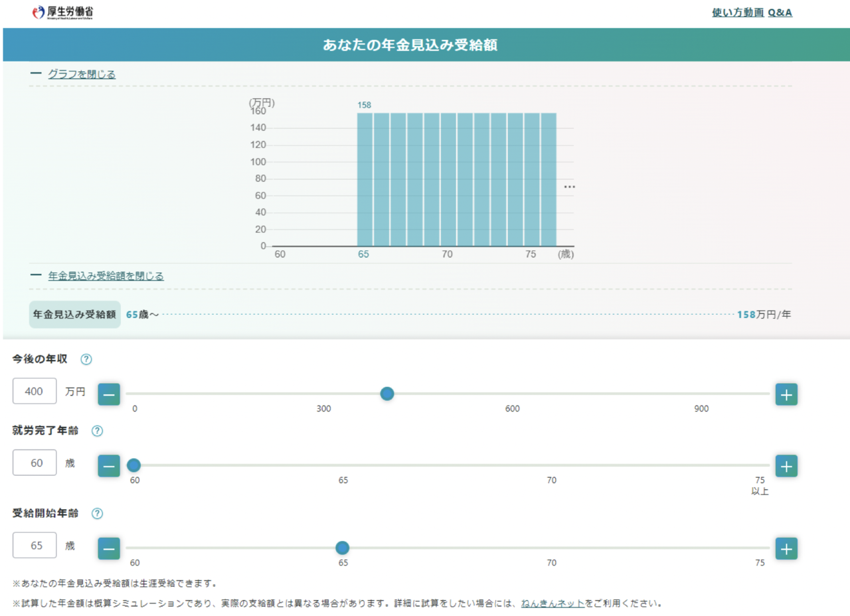Image resolution: width=850 pixels, height=616 pixels.
Task: Focus the 受給開始年齢 input showing 65
Action: click(x=35, y=545)
